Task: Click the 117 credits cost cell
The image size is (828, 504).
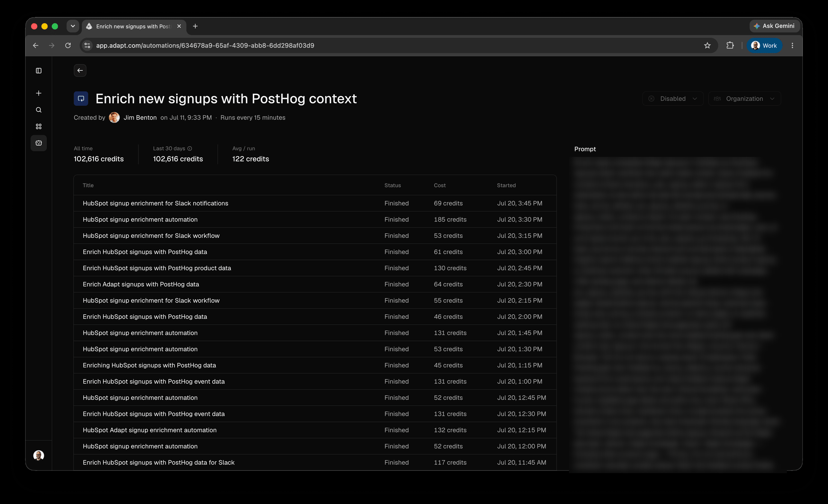Action: tap(450, 462)
